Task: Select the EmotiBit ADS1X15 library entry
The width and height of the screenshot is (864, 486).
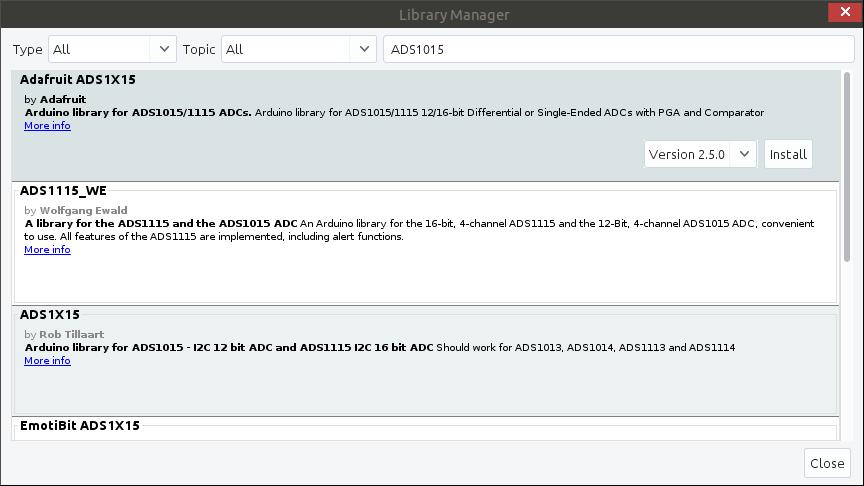Action: point(80,425)
